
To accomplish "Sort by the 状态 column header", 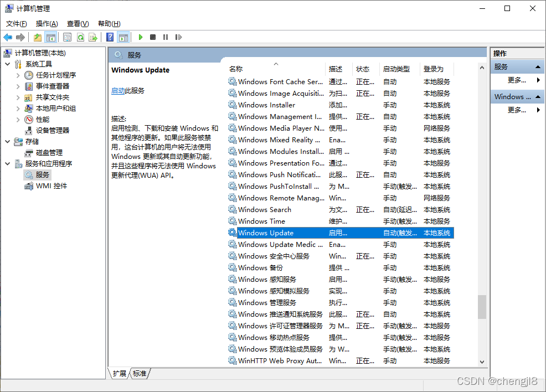I will 366,69.
